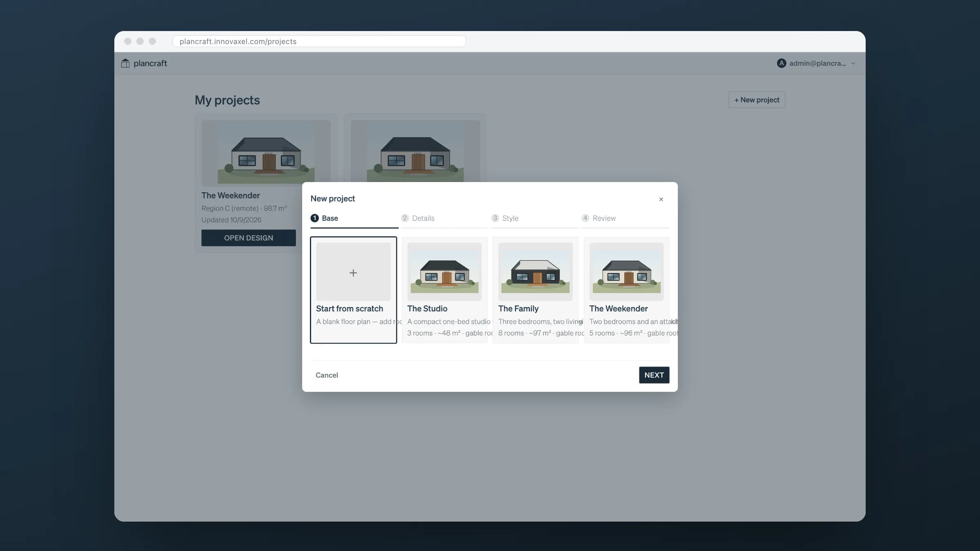Viewport: 980px width, 551px height.
Task: Click 'The Studio' title text
Action: tap(427, 309)
